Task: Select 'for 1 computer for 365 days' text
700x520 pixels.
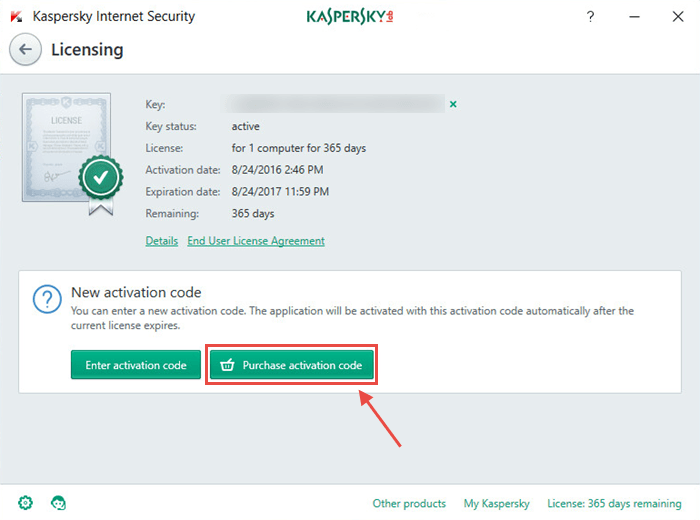Action: [299, 148]
